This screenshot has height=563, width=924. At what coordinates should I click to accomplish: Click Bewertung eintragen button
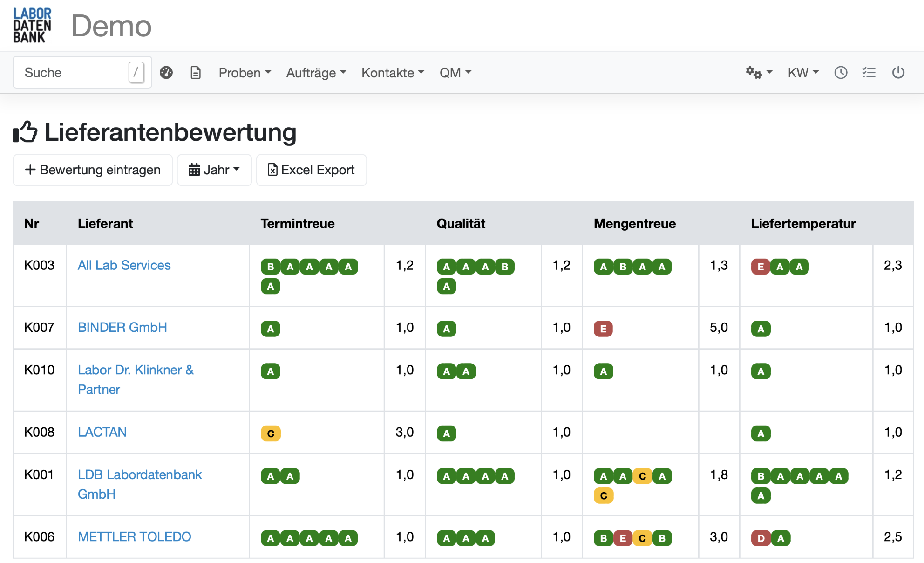pyautogui.click(x=93, y=170)
